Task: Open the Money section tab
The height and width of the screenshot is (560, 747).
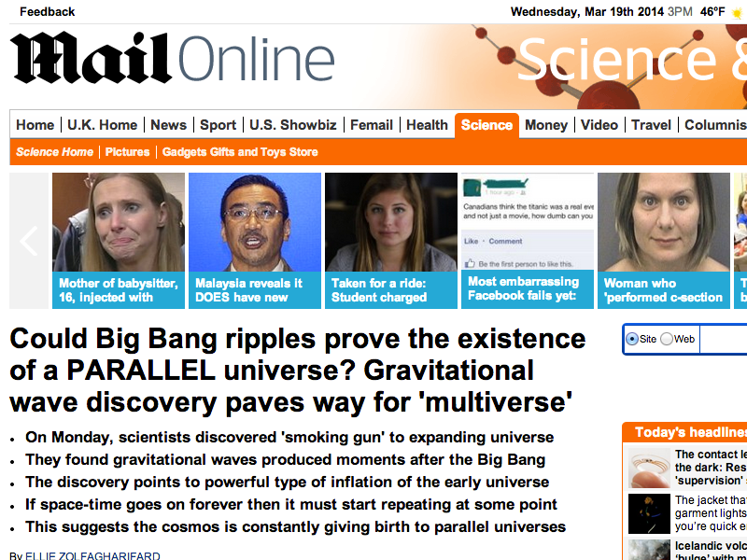Action: pyautogui.click(x=546, y=125)
